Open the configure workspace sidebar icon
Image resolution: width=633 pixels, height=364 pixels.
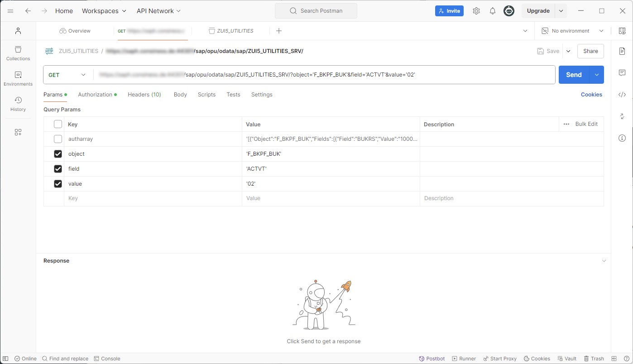[x=18, y=132]
